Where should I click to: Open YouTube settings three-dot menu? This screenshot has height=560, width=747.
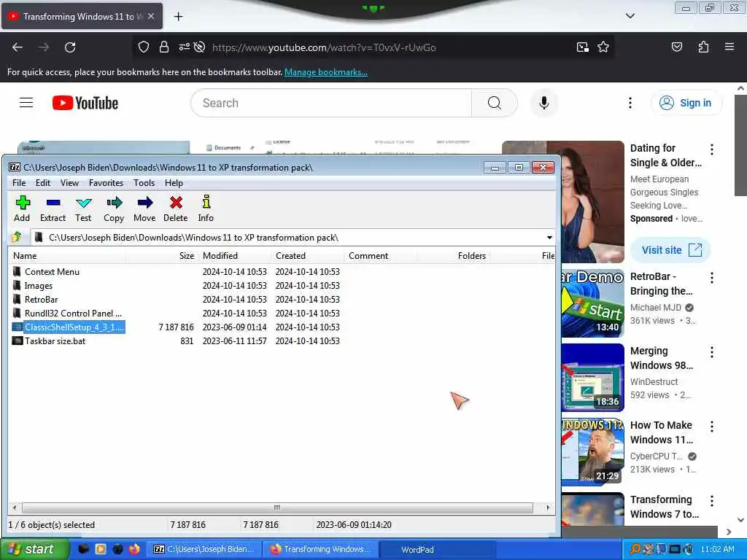point(630,103)
